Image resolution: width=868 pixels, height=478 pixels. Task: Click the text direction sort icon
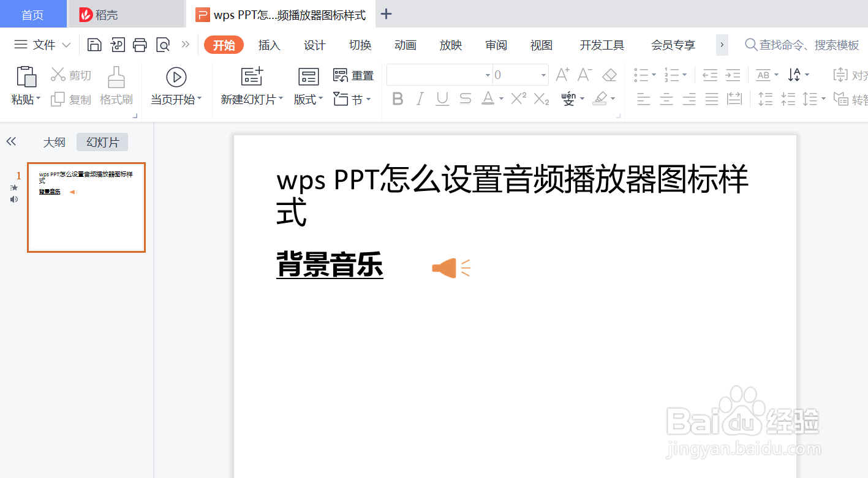click(794, 75)
